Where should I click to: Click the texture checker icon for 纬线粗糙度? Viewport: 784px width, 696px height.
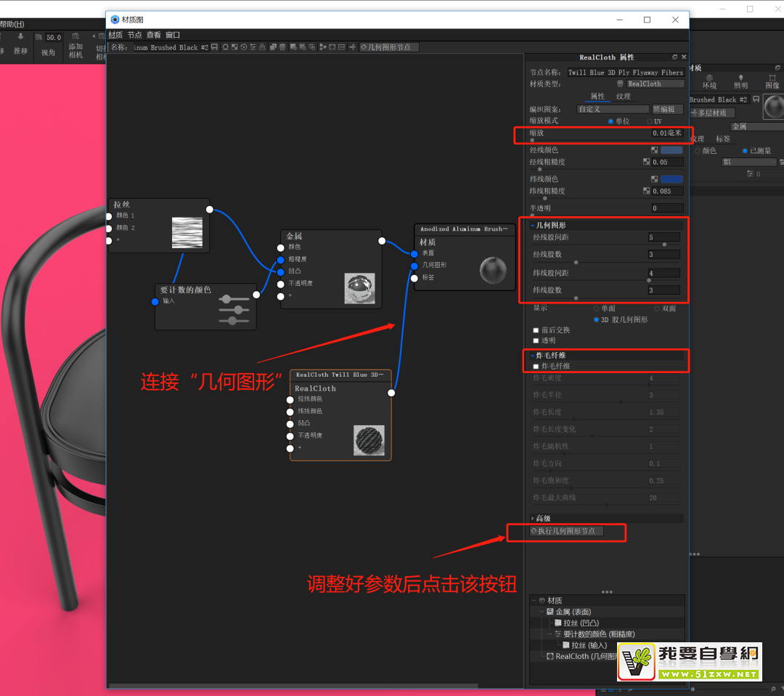point(646,191)
